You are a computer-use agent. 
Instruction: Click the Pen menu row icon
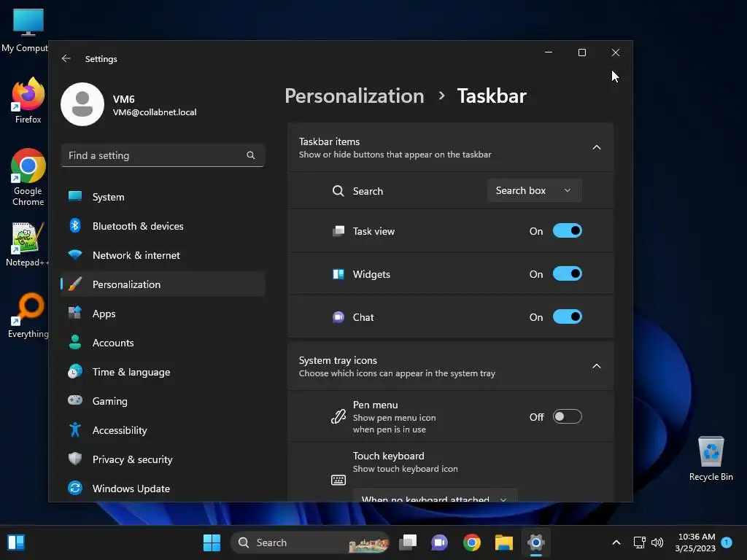click(338, 416)
